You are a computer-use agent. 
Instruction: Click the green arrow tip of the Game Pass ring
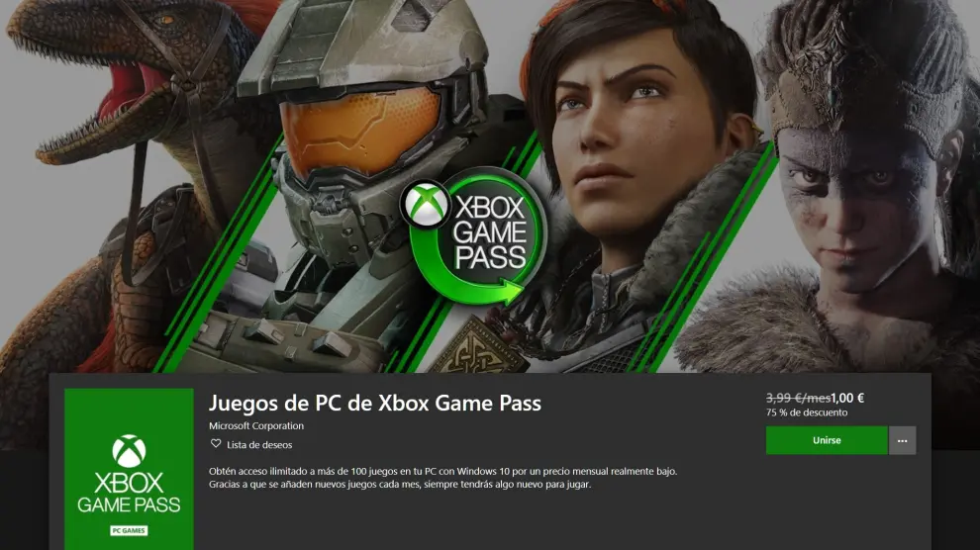[x=513, y=291]
